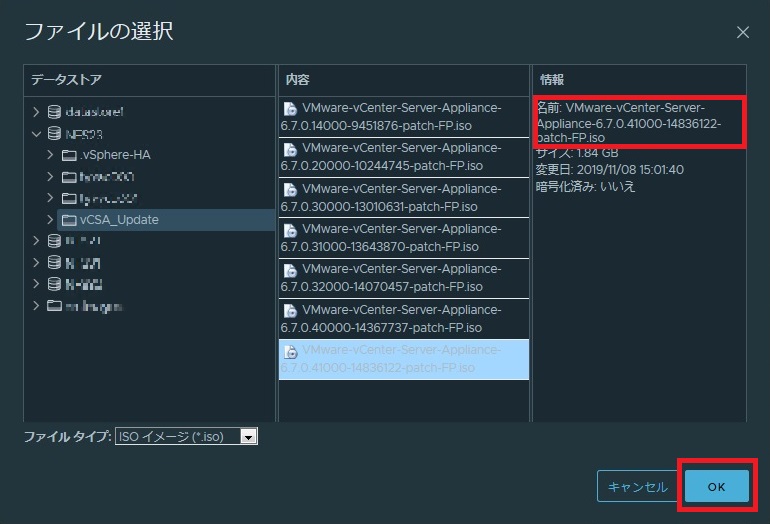Click the サイズ: 1.84 GB info text

click(x=577, y=153)
